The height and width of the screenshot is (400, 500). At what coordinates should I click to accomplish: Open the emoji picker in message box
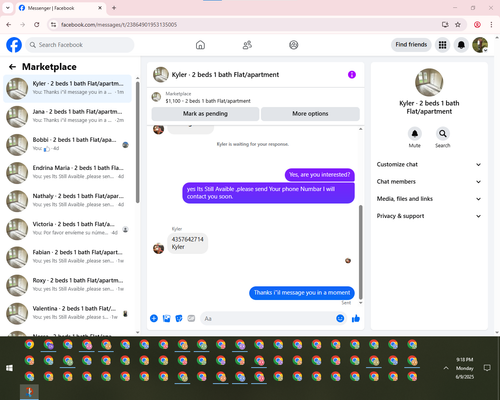(x=340, y=318)
